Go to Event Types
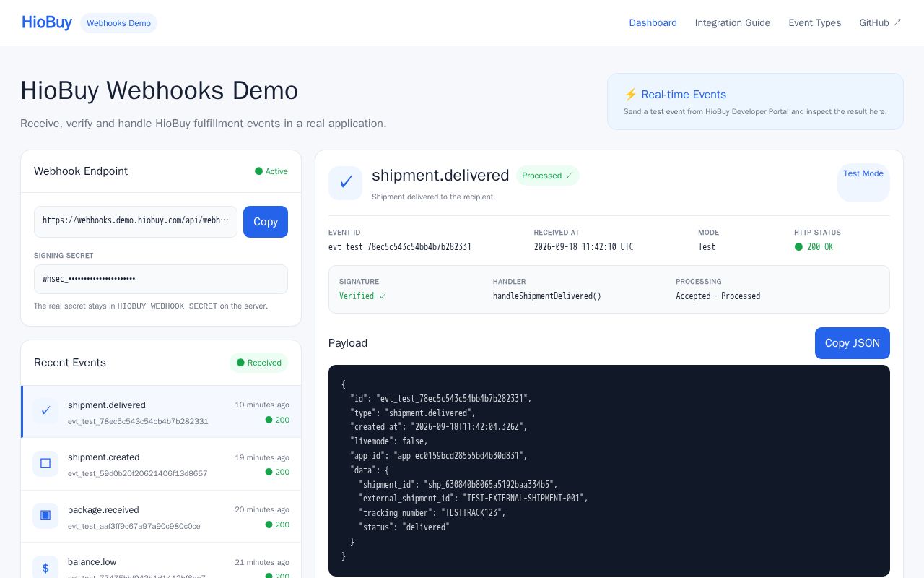Image resolution: width=924 pixels, height=578 pixels. click(x=814, y=23)
